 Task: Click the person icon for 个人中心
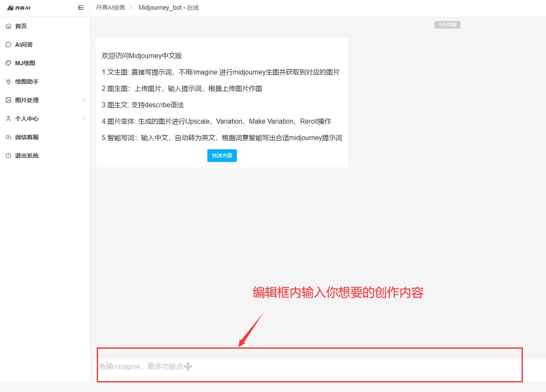click(x=8, y=119)
